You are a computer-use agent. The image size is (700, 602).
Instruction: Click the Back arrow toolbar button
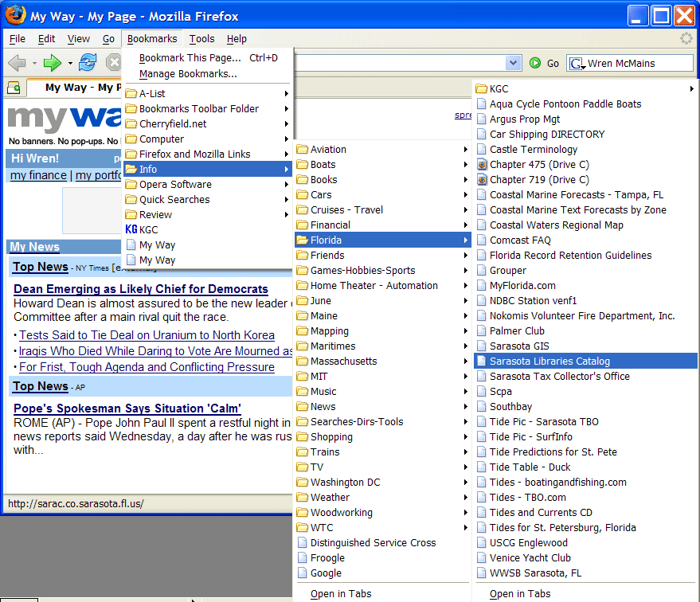(x=17, y=63)
